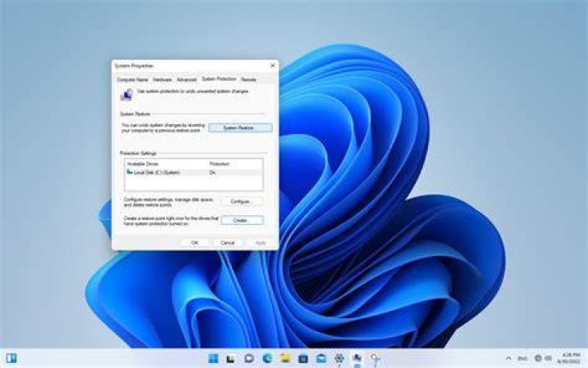Open the Widgets panel in taskbar corner
This screenshot has width=588, height=368.
[11, 358]
